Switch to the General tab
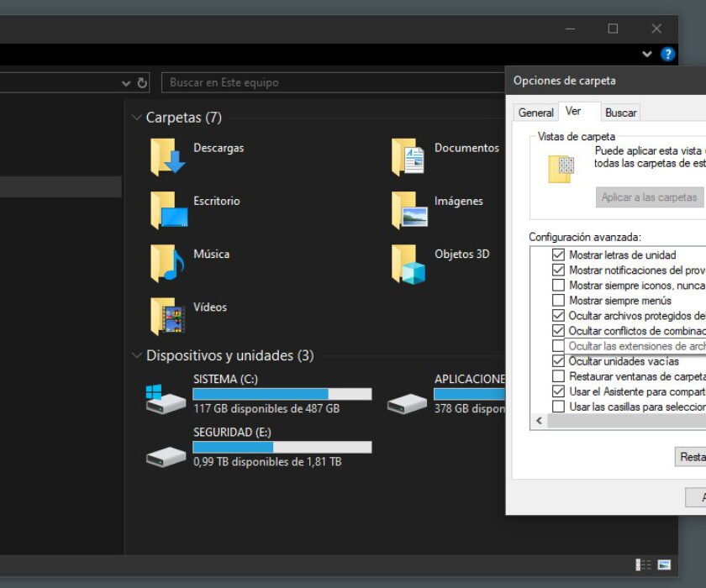Viewport: 706px width, 588px height. click(x=535, y=113)
